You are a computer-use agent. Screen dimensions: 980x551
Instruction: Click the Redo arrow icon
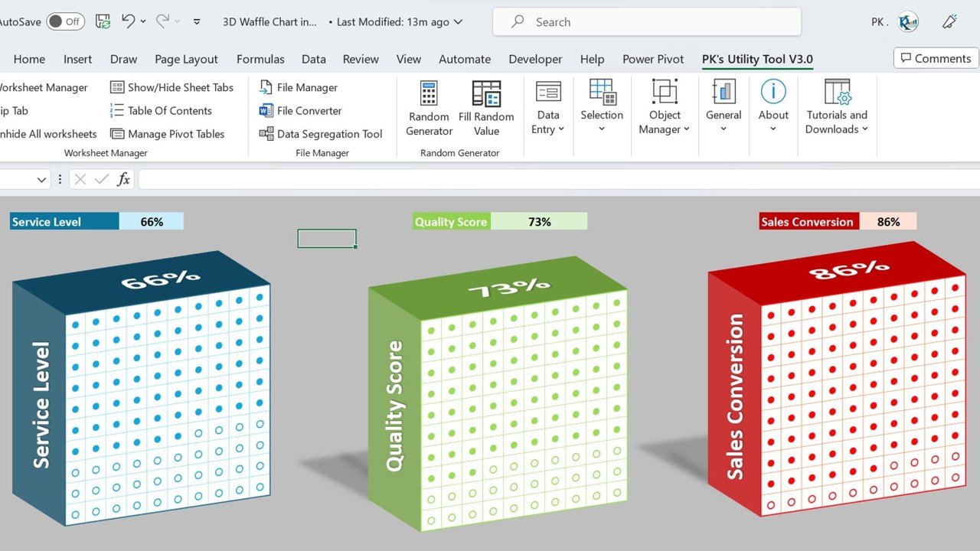click(x=162, y=21)
